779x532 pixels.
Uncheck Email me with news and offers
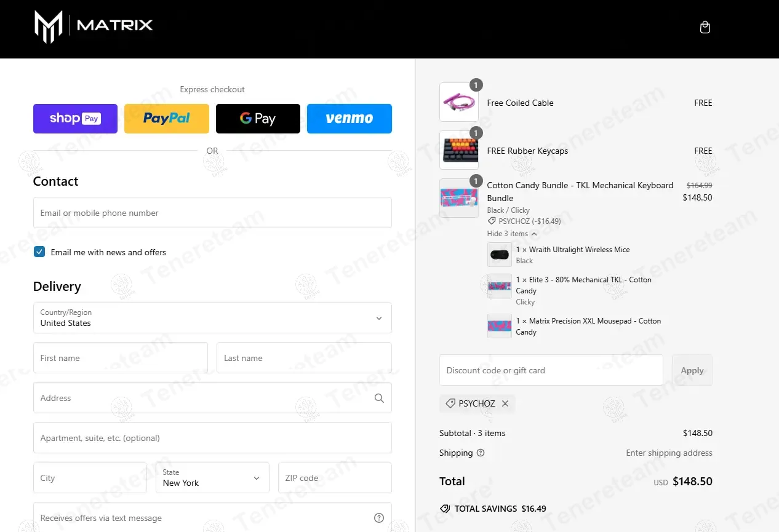point(39,252)
